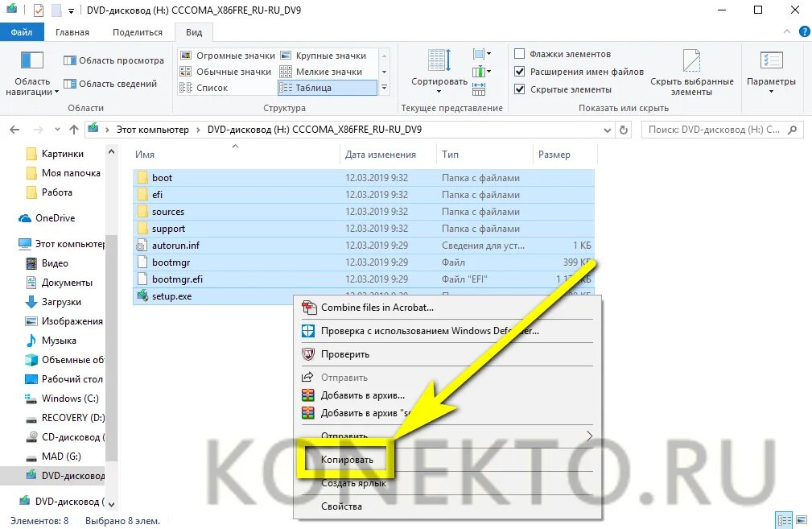Collapse the ribbon with the chevron
This screenshot has width=812, height=529.
click(786, 31)
